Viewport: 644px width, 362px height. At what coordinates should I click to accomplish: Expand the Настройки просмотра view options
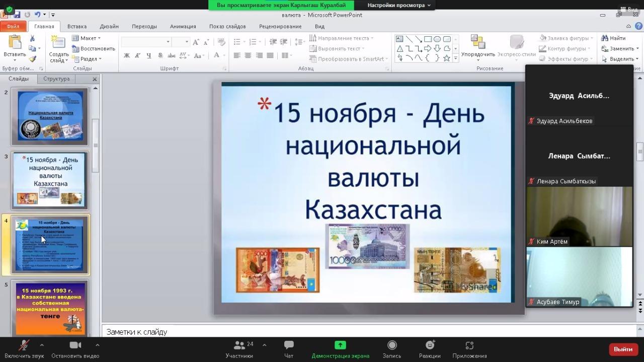tap(398, 5)
